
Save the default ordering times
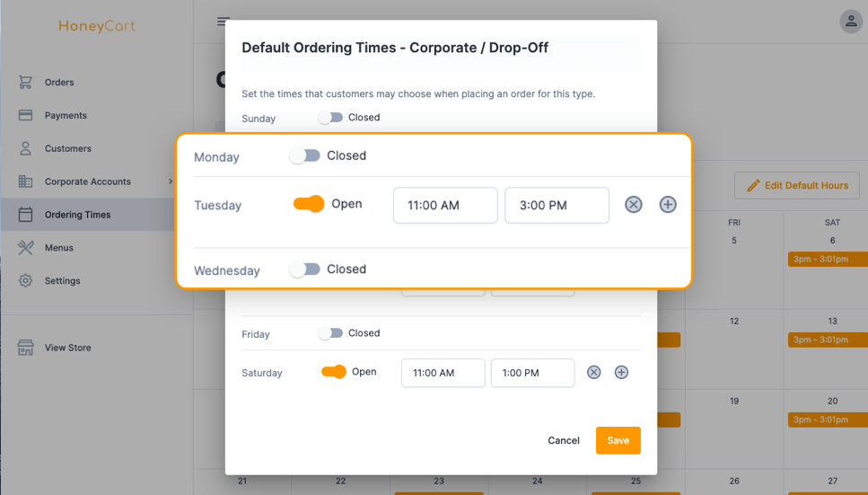[x=618, y=441]
